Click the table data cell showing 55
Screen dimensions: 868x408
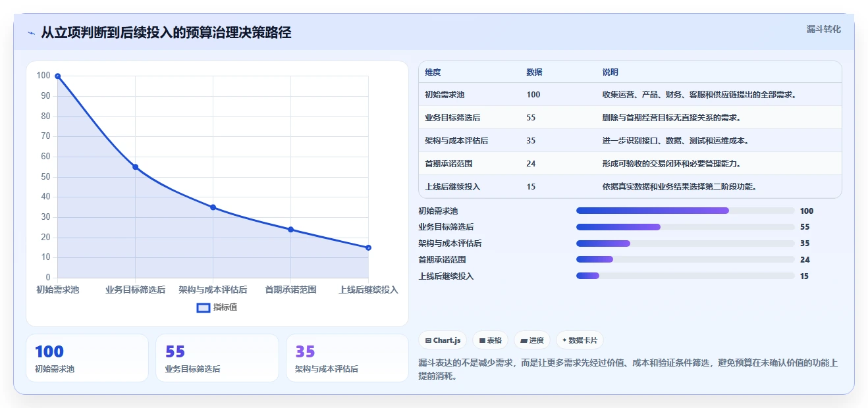531,118
